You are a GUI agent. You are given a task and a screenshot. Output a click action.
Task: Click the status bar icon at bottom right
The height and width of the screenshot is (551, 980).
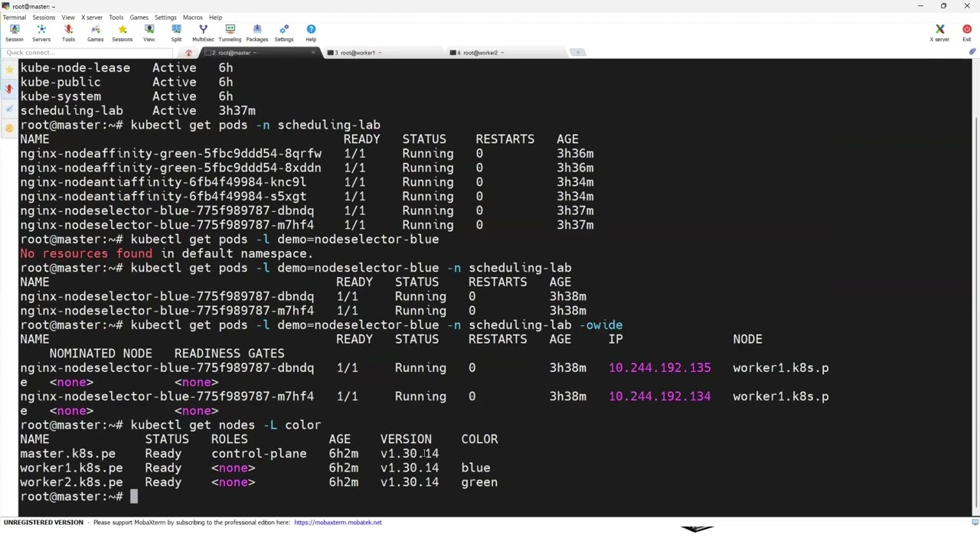click(x=975, y=522)
